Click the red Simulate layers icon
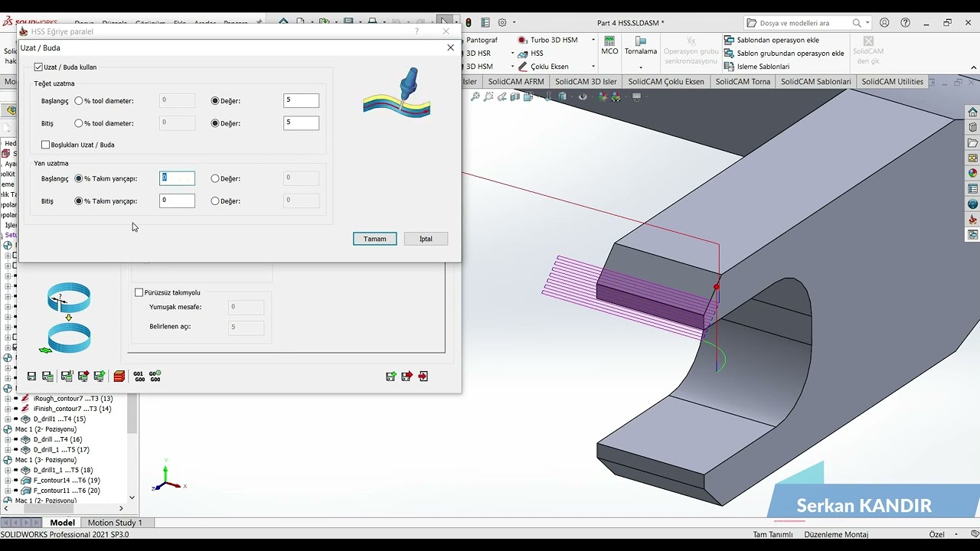 119,377
